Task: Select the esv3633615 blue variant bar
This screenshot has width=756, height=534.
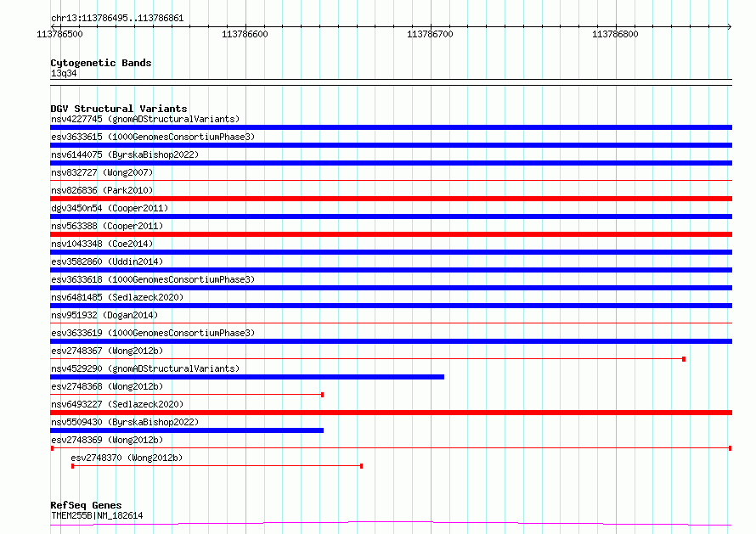Action: point(391,145)
